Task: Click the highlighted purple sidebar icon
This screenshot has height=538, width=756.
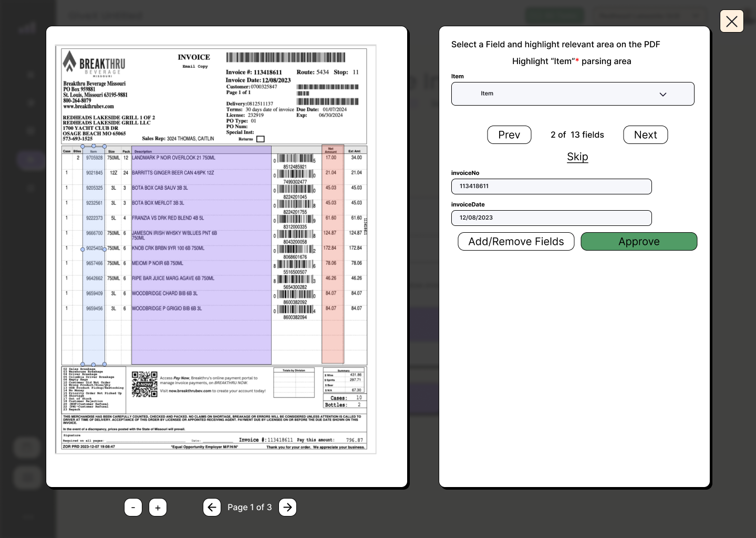Action: [x=31, y=160]
